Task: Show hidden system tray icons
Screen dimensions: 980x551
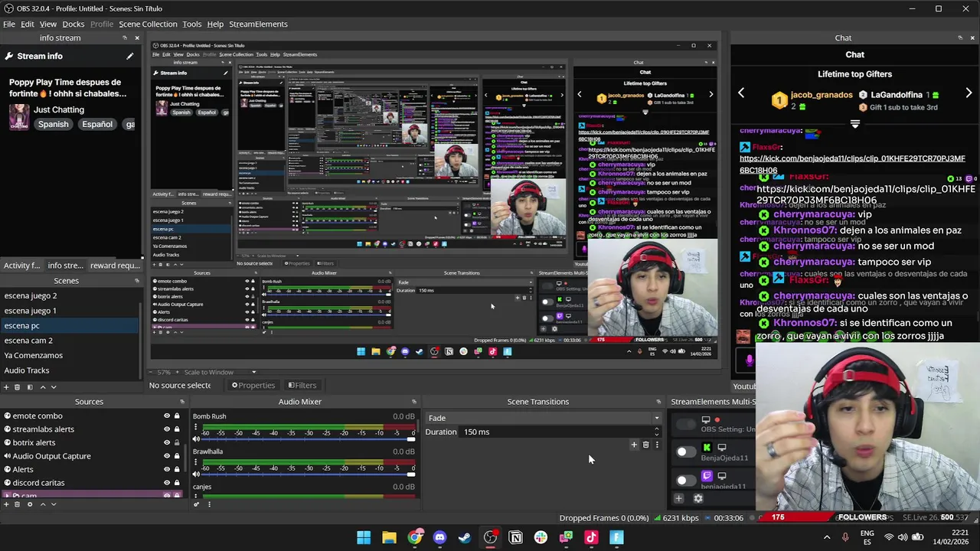Action: pos(827,538)
